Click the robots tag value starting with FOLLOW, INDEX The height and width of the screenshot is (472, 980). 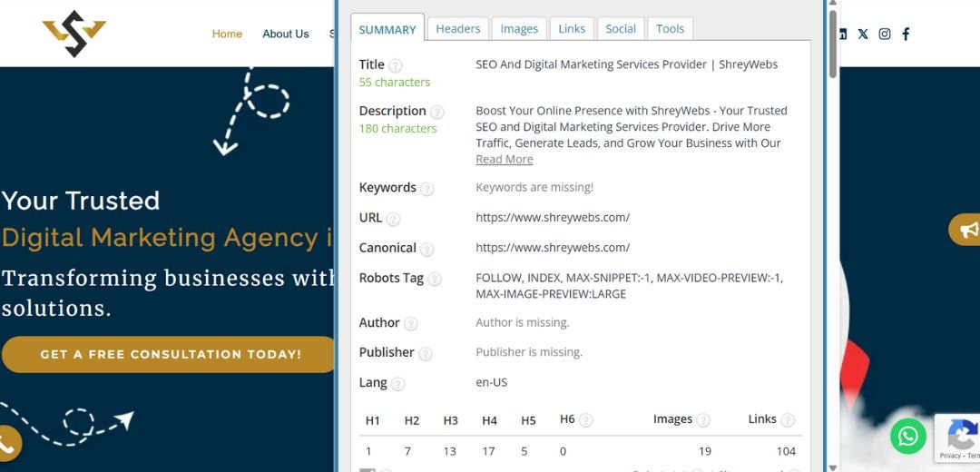point(630,286)
